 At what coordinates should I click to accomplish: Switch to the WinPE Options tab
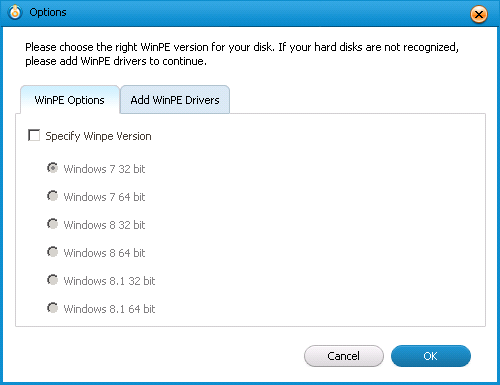coord(70,100)
